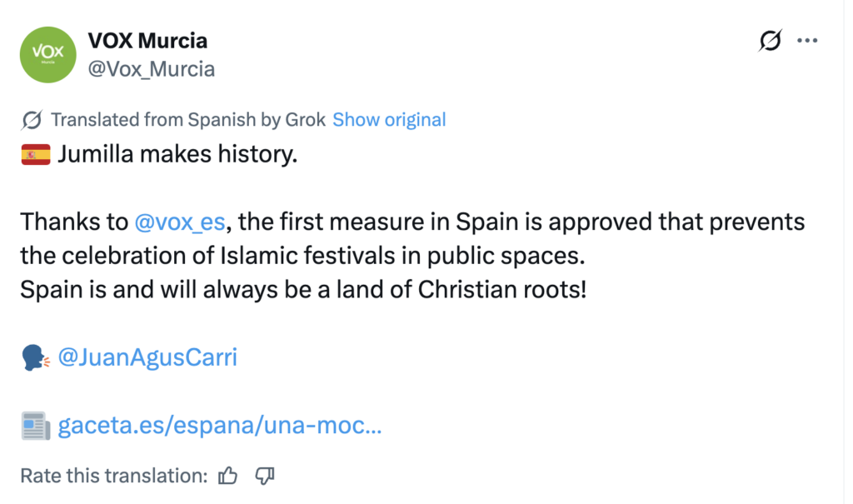Viewport: 853px width, 504px height.
Task: Visit the @JuanAgusCarri profile mention
Action: 147,357
